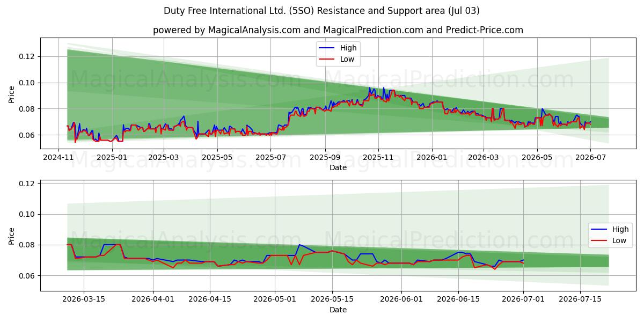Click the '2026-07' x-axis label
644x322 pixels.
590,157
